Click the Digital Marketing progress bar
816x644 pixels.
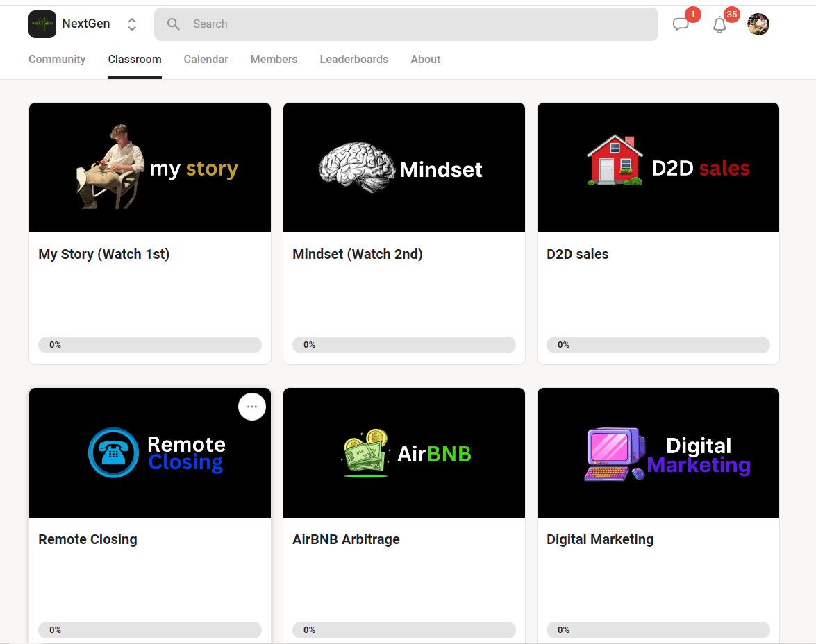click(658, 630)
